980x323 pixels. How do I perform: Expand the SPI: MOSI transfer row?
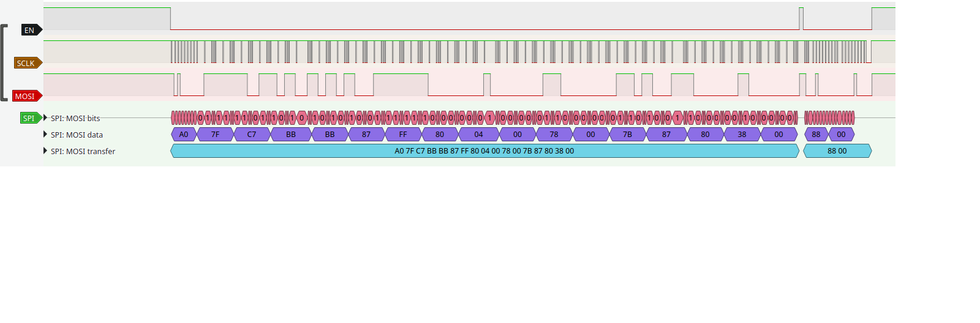click(x=45, y=150)
